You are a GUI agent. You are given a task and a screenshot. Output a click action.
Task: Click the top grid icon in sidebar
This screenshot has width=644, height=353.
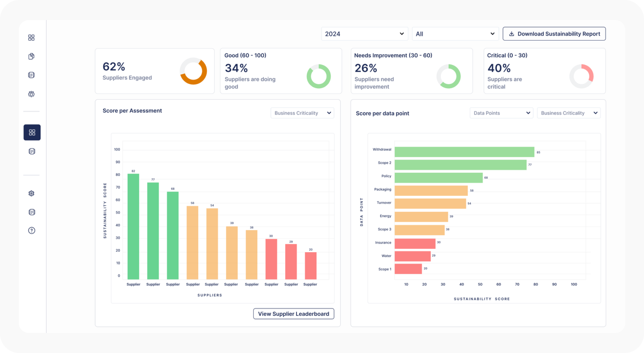click(x=31, y=38)
